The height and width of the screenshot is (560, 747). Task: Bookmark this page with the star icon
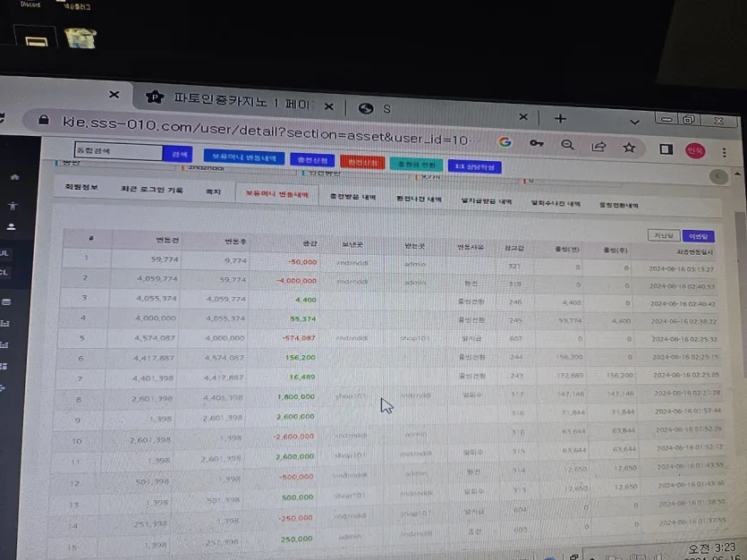629,148
